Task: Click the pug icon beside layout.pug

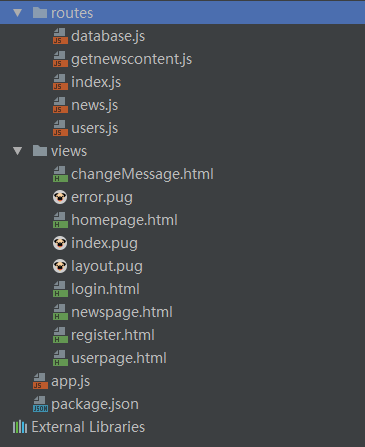Action: click(60, 266)
